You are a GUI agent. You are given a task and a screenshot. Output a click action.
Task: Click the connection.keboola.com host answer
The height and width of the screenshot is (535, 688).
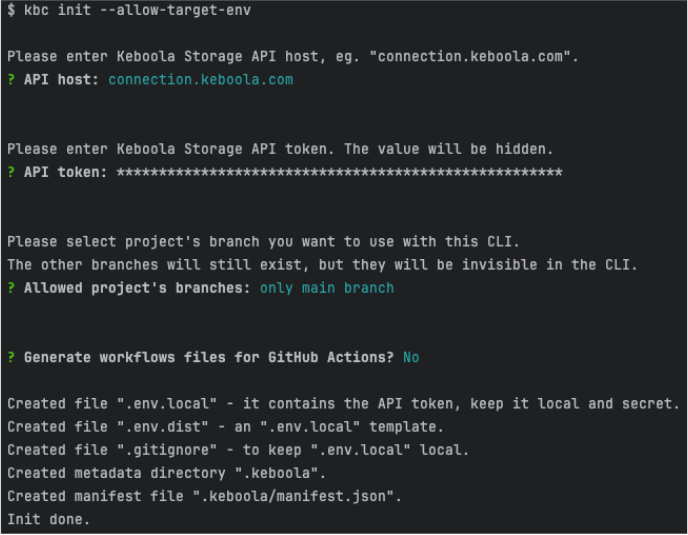coord(201,79)
